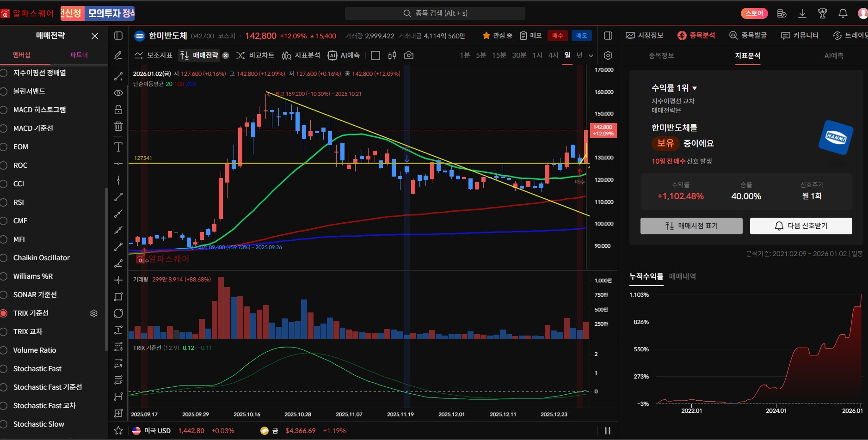The height and width of the screenshot is (440, 868).
Task: Select MACD 히스토그램 strategy radio
Action: point(4,110)
